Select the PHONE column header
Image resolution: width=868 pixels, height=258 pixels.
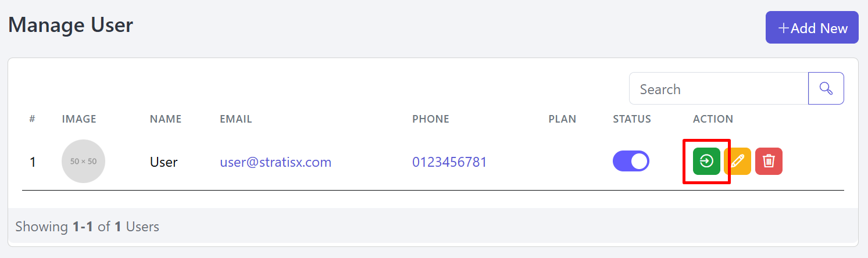coord(431,119)
